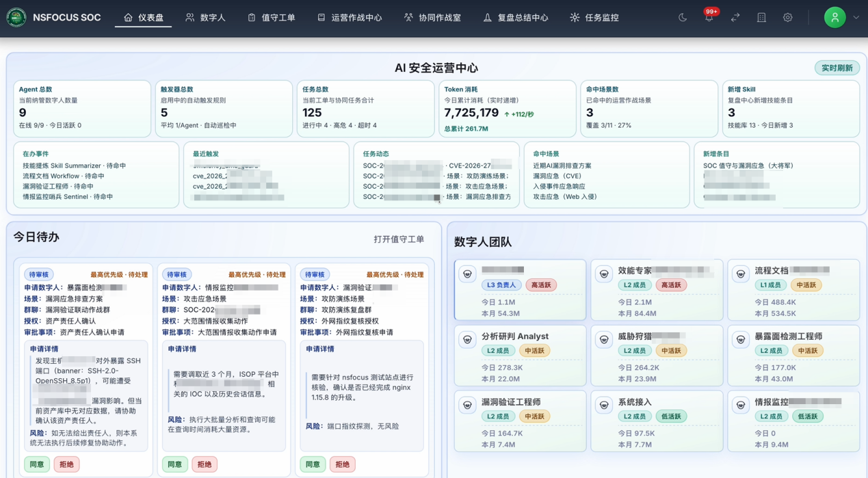The image size is (868, 478).
Task: Expand the user menu chevron
Action: tap(856, 18)
